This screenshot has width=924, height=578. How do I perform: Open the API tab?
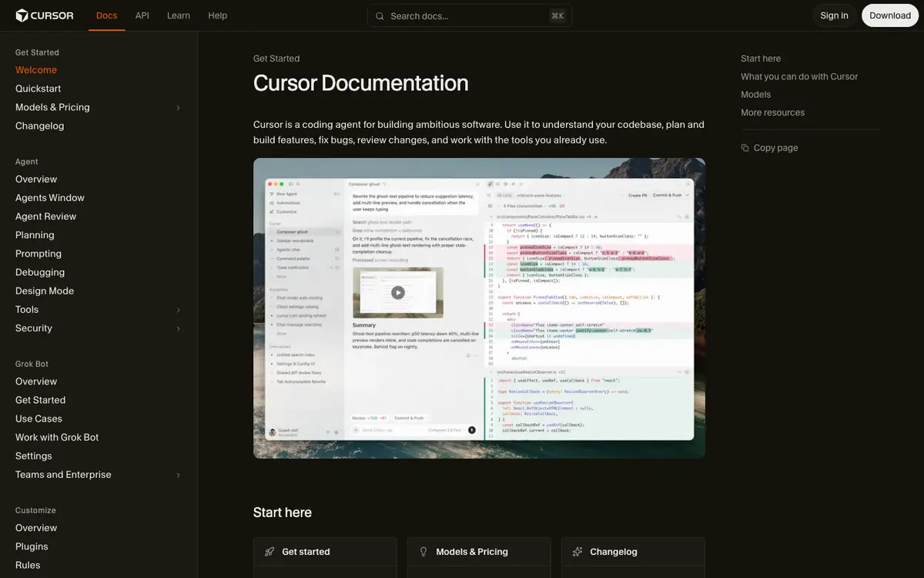pos(142,15)
